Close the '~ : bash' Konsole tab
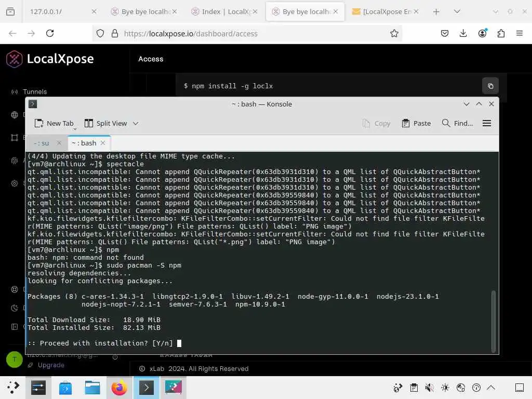This screenshot has height=399, width=532. (x=103, y=143)
